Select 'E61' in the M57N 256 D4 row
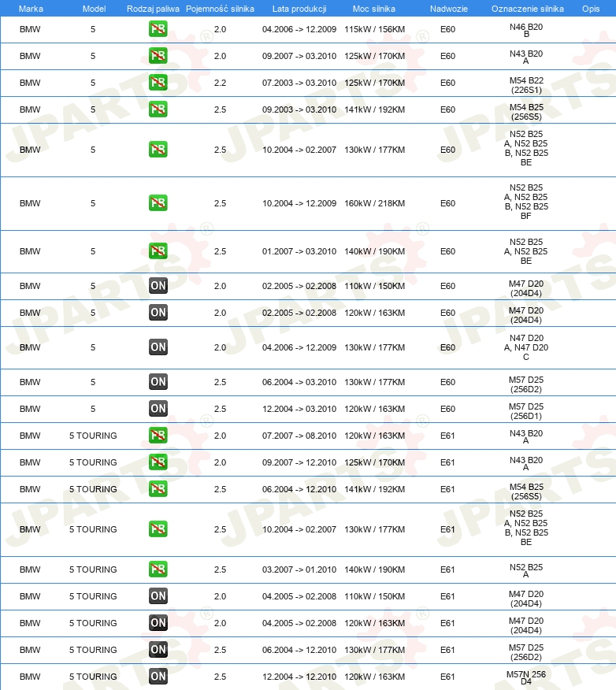Viewport: 616px width, 690px height. (x=447, y=677)
